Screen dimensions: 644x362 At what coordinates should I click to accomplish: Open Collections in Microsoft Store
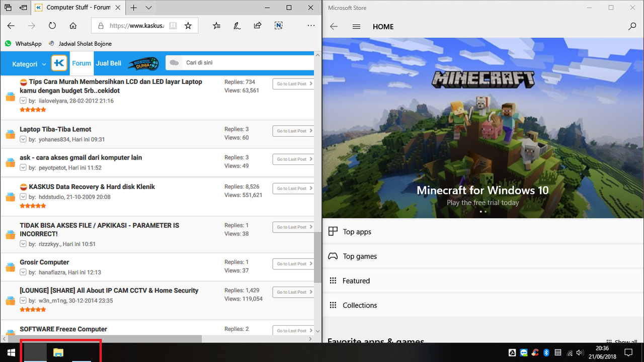click(483, 305)
